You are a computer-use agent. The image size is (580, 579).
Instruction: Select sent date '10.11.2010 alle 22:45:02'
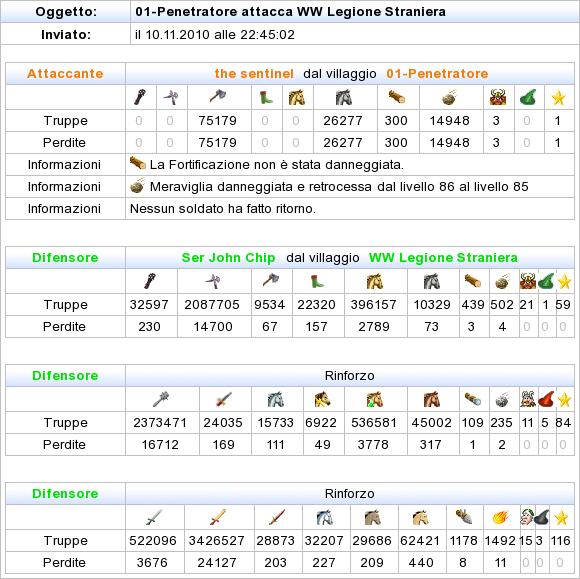[220, 35]
